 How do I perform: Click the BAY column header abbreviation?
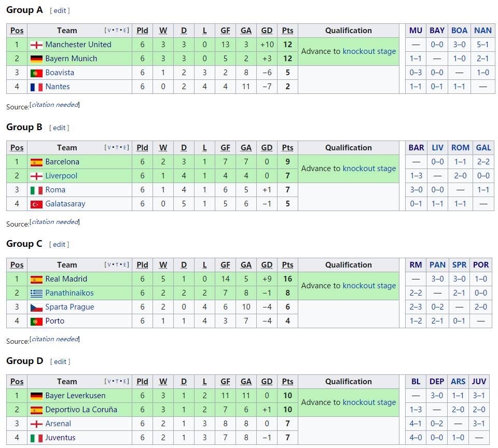437,31
